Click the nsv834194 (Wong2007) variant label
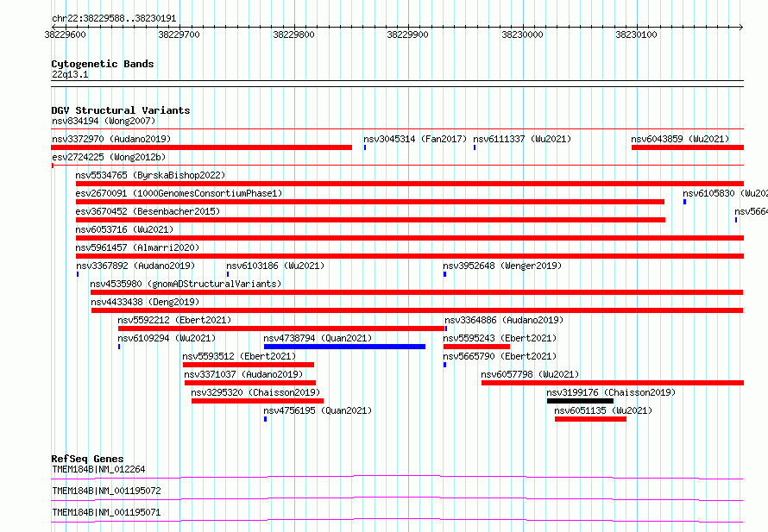Screen dimensions: 768x532 click(104, 121)
